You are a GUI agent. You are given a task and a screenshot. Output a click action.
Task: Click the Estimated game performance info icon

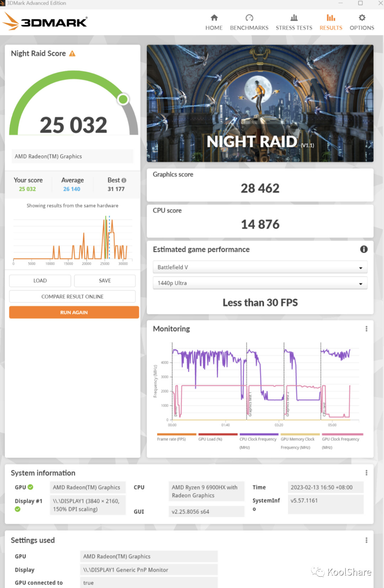coord(364,249)
